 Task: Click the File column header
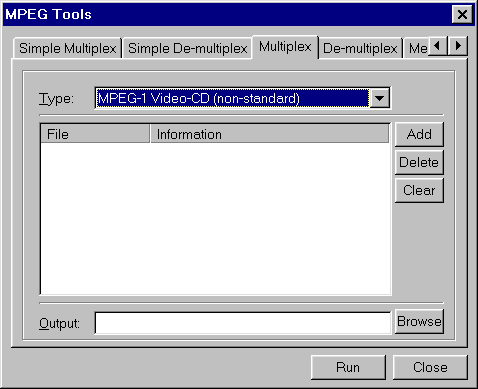[x=95, y=134]
